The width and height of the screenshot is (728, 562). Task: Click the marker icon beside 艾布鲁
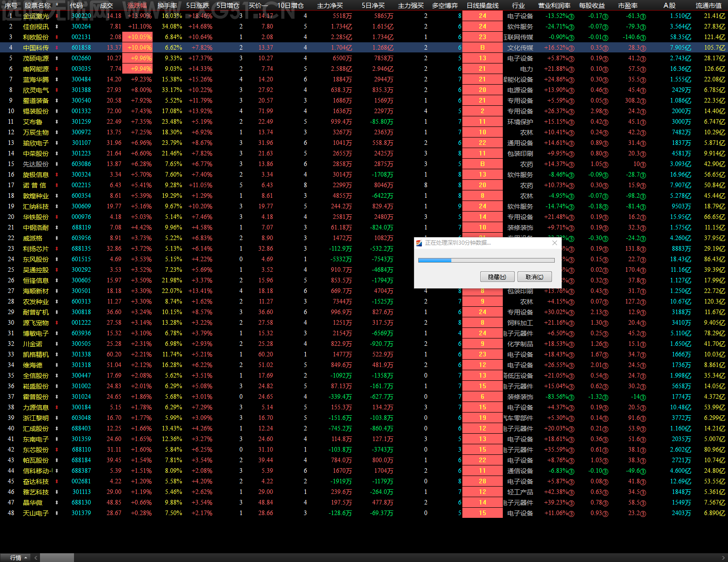[x=57, y=122]
